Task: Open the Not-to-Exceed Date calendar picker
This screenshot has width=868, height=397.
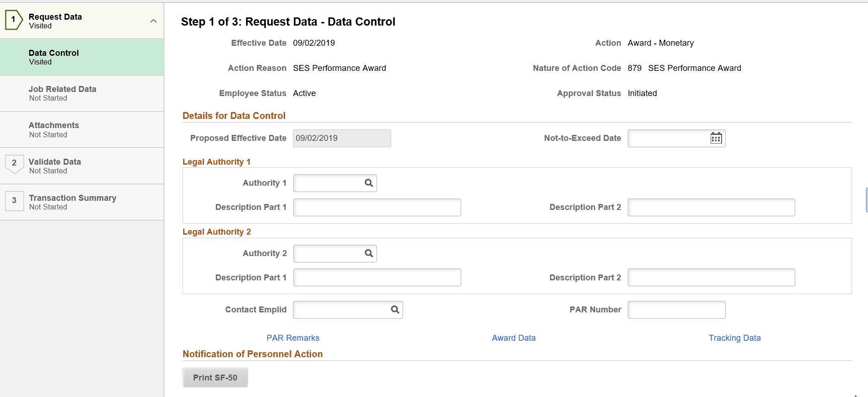Action: point(716,138)
